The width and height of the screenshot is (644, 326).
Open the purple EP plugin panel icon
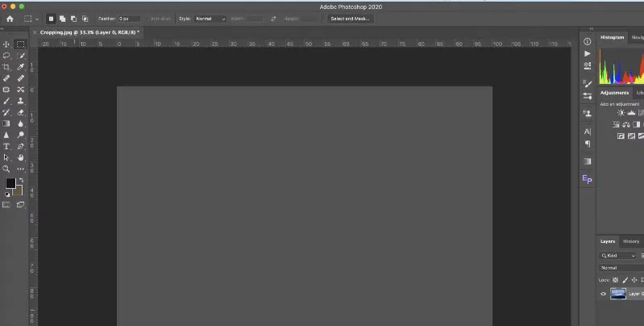(588, 178)
